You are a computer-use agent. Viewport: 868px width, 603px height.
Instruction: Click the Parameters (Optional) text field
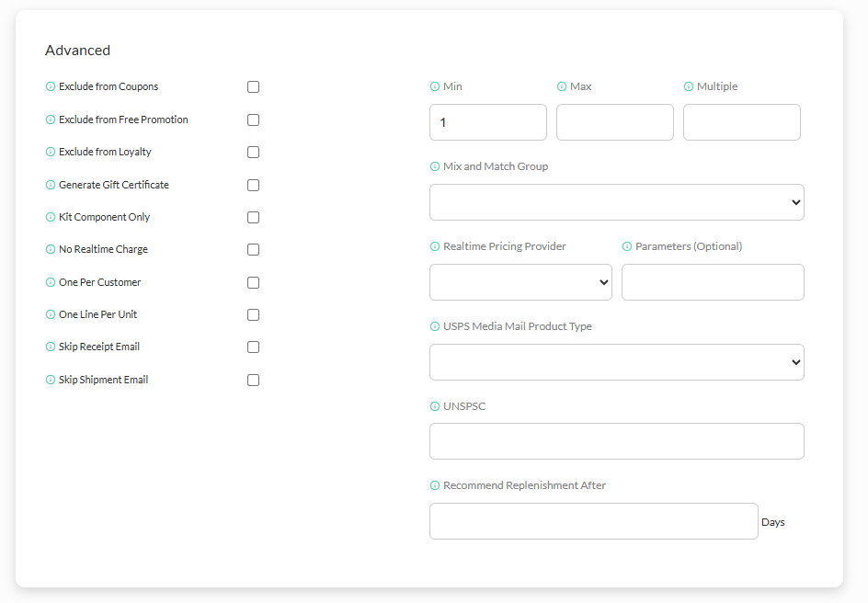click(x=713, y=282)
